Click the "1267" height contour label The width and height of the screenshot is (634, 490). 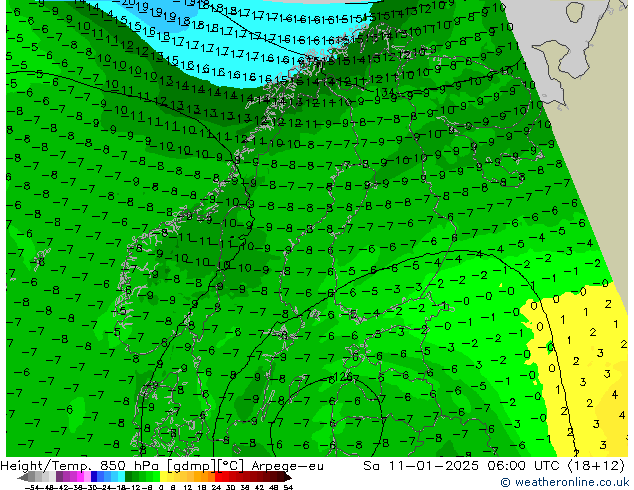point(347,378)
